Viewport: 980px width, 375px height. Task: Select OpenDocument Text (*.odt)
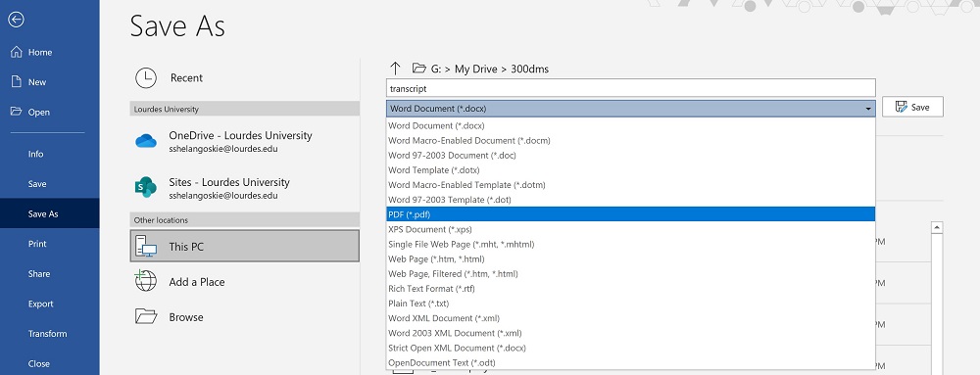click(630, 362)
